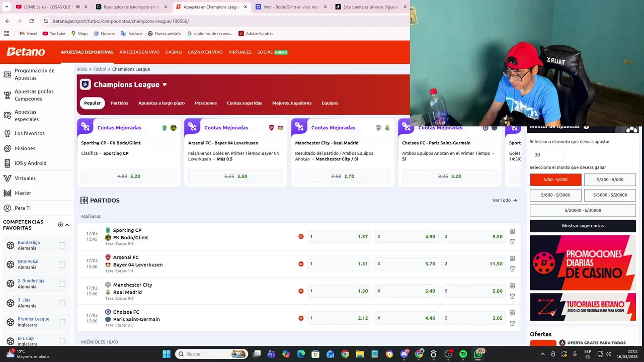This screenshot has width=644, height=362.
Task: Open Apuestas a largo plazo tab
Action: click(x=162, y=103)
